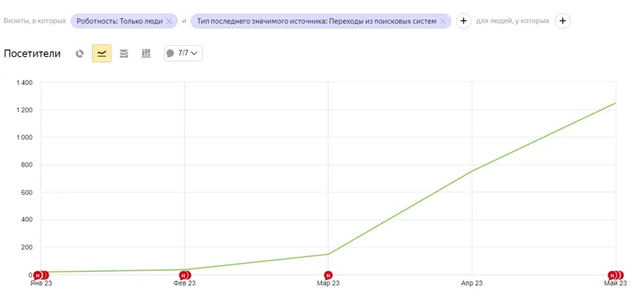
Task: Click the 'Фев 23' axis label
Action: pyautogui.click(x=184, y=283)
